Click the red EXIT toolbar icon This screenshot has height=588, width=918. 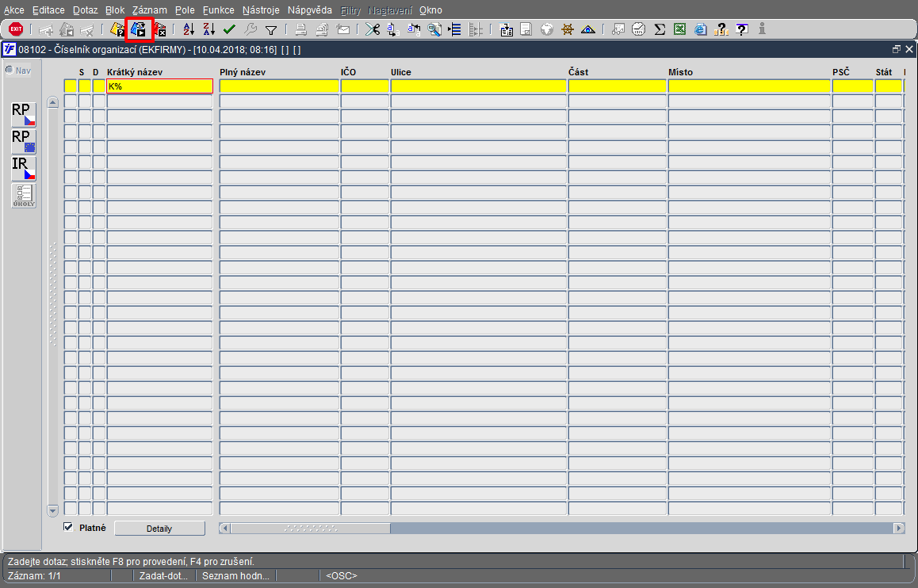(16, 29)
